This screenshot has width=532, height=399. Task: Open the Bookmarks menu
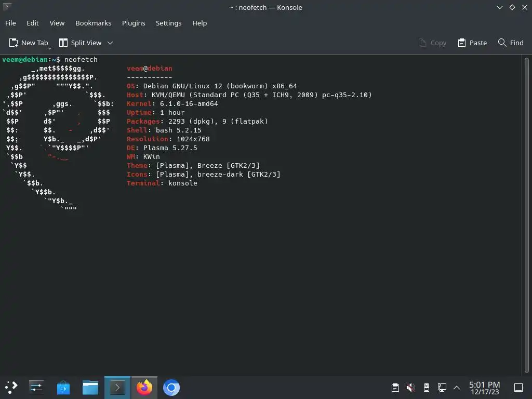[94, 23]
